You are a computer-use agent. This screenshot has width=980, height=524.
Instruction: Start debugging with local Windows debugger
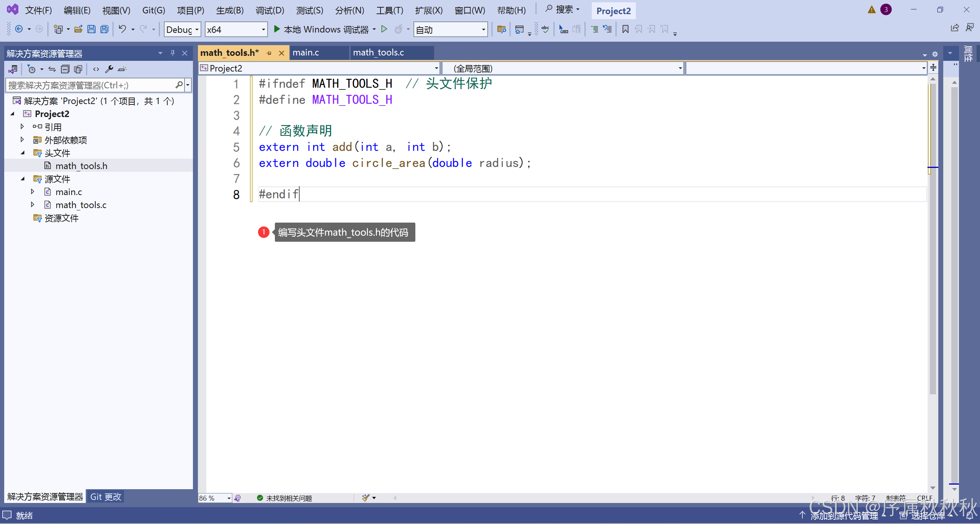[x=322, y=29]
